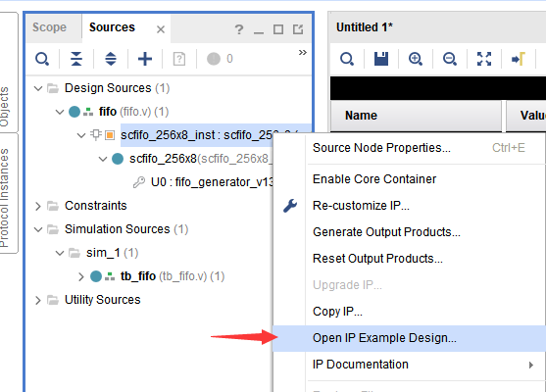
Task: Choose Re-customize IP from context menu
Action: tap(361, 206)
